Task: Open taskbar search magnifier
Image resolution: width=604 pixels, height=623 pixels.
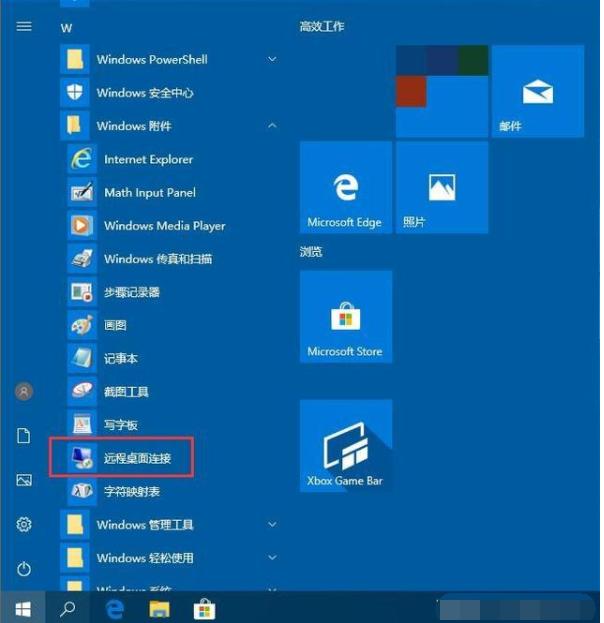Action: tap(68, 609)
